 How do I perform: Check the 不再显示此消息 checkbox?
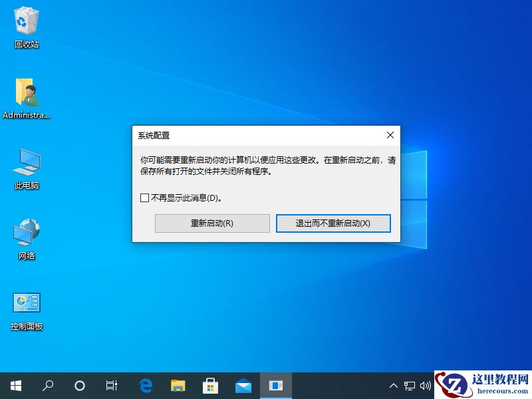[144, 198]
